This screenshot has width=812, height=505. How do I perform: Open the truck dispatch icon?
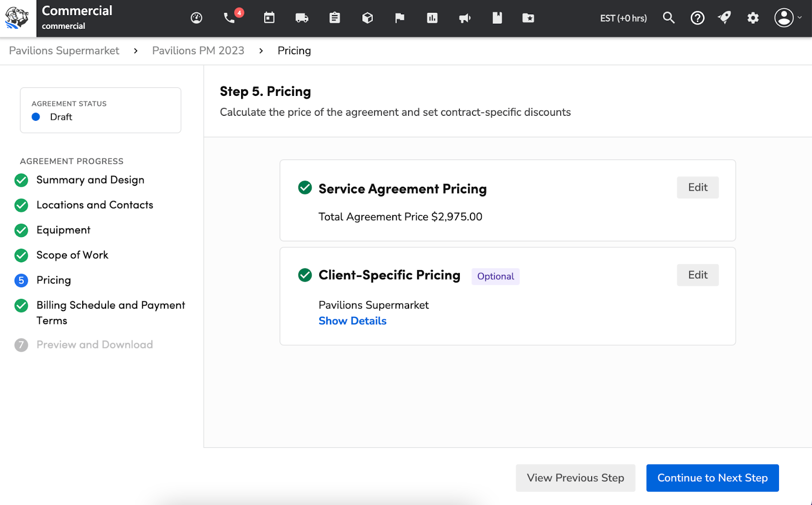301,18
